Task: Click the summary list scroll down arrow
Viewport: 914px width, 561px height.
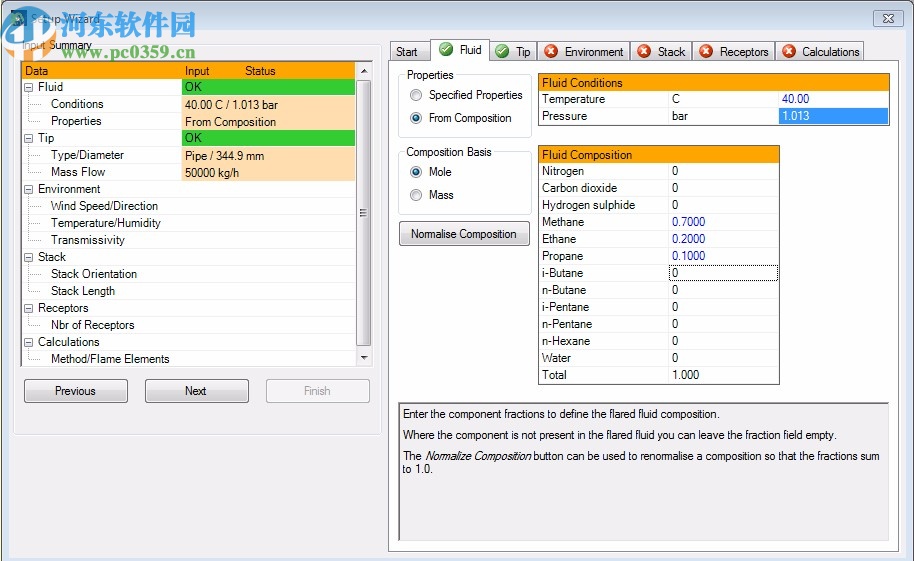Action: tap(364, 357)
